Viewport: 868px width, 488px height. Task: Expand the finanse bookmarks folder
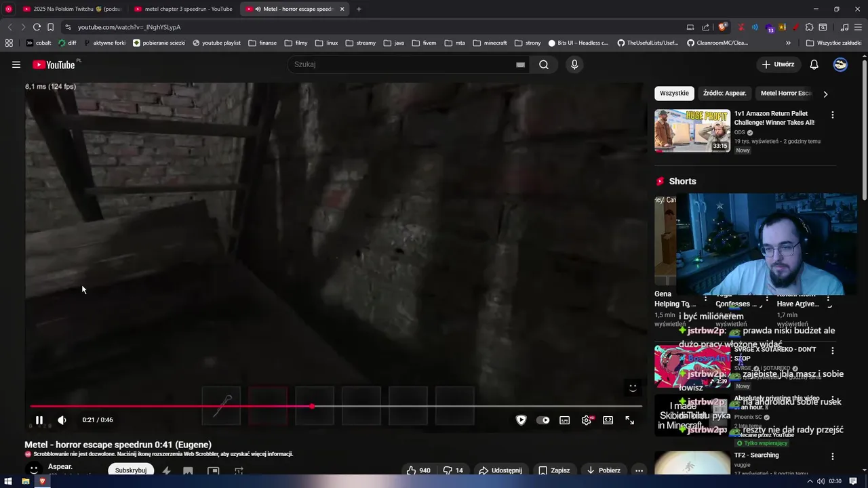pyautogui.click(x=262, y=43)
